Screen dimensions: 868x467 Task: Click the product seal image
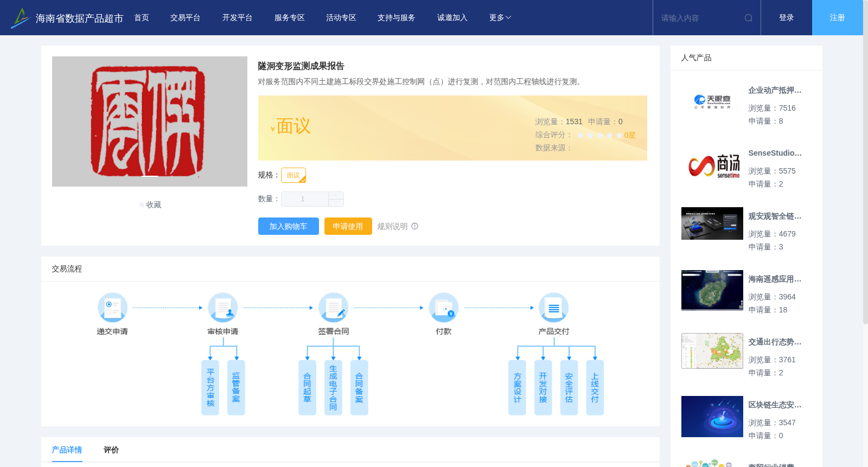(x=150, y=121)
